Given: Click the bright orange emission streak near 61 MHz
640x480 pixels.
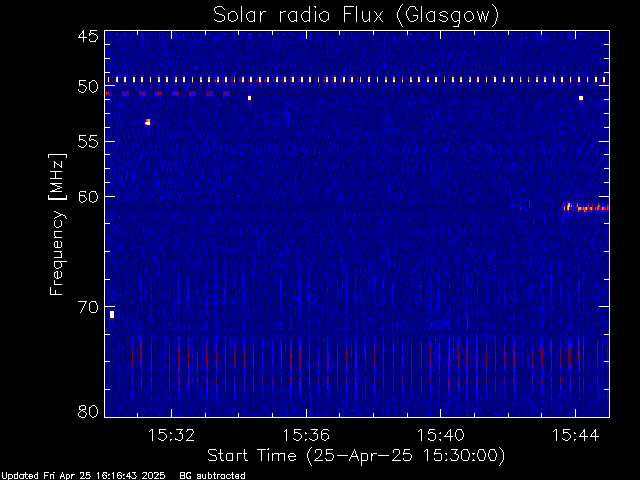Looking at the screenshot, I should tap(586, 207).
